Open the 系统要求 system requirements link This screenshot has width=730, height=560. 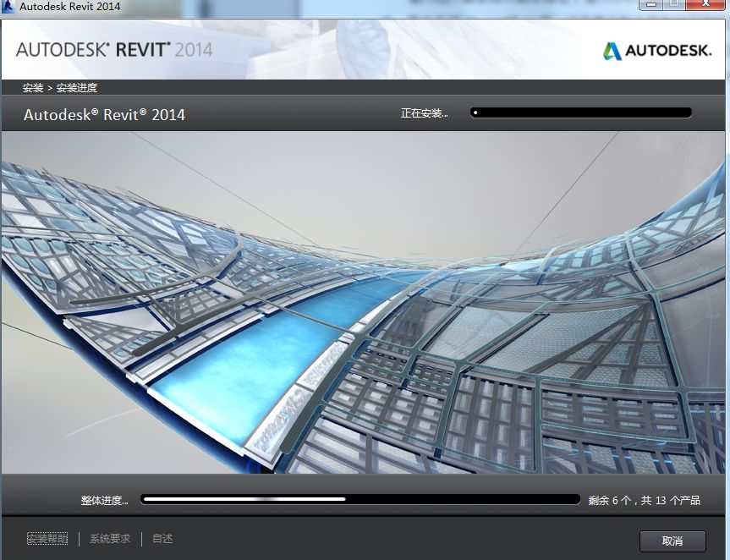tap(110, 539)
